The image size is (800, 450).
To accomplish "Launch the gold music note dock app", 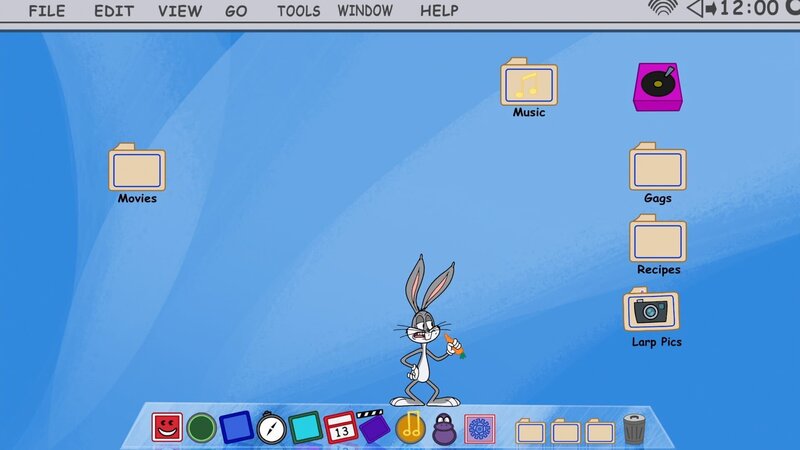I will click(411, 428).
